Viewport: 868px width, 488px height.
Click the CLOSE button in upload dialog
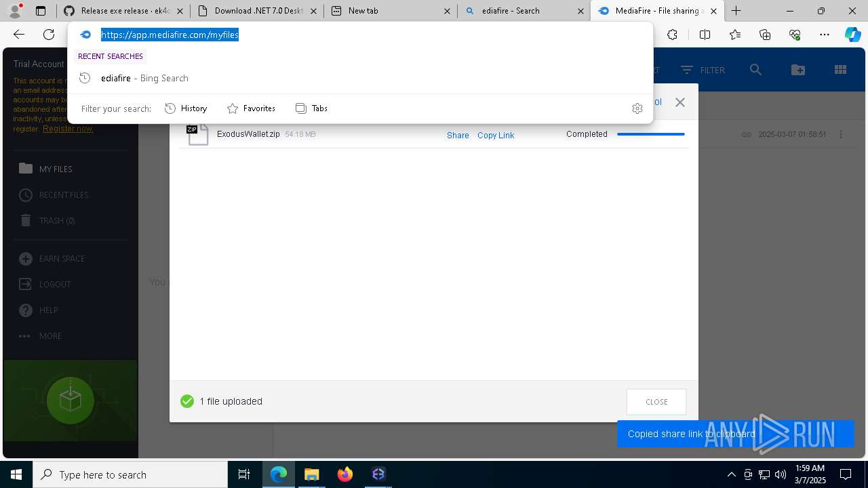[x=656, y=402]
